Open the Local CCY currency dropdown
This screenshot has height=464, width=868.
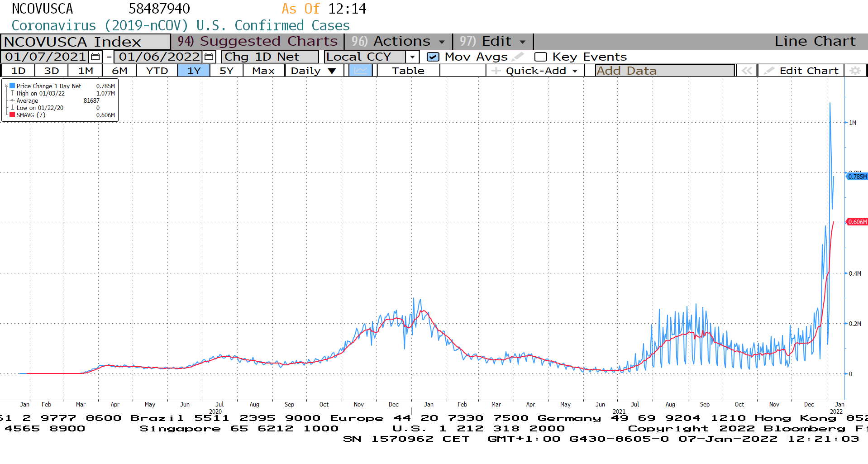412,57
